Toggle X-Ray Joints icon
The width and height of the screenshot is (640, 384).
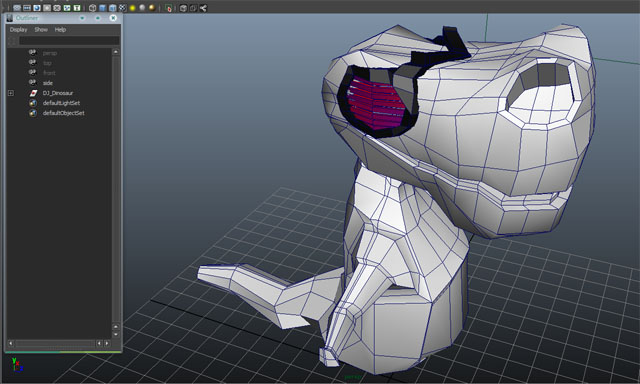[x=203, y=8]
